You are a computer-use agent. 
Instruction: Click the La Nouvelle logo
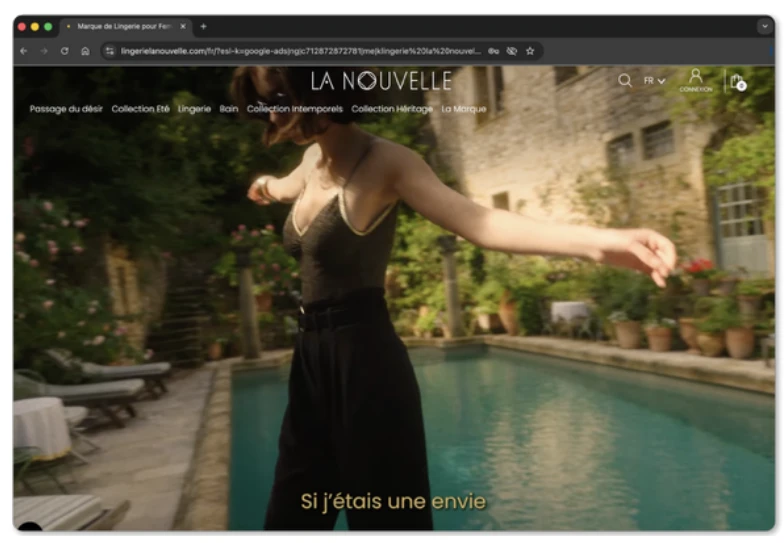[381, 80]
